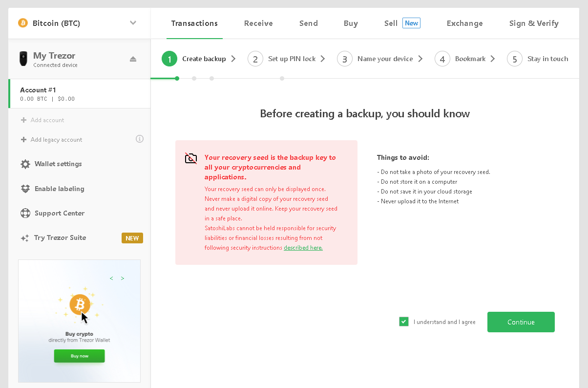Click 'Stay in touch' step label

[548, 59]
